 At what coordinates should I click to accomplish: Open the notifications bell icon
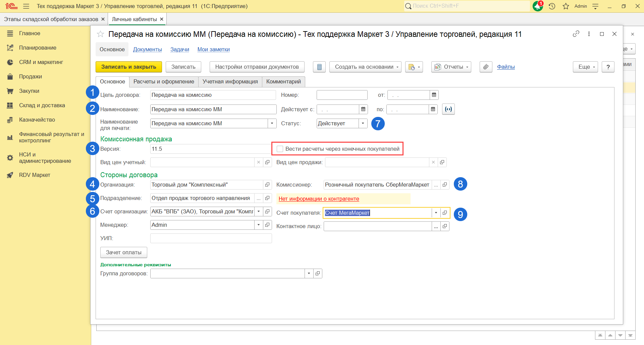click(x=538, y=6)
